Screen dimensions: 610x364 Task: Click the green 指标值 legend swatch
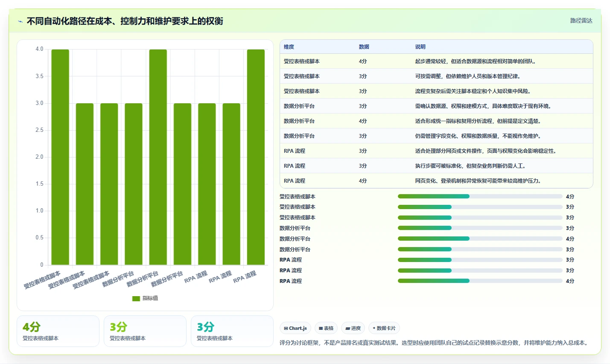(x=136, y=298)
